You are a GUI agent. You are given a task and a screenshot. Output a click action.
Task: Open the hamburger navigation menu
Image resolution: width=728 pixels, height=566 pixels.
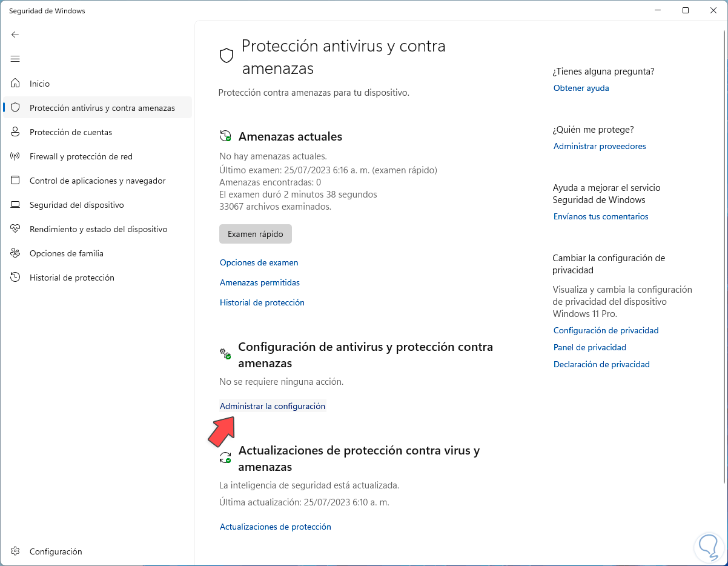click(x=15, y=59)
